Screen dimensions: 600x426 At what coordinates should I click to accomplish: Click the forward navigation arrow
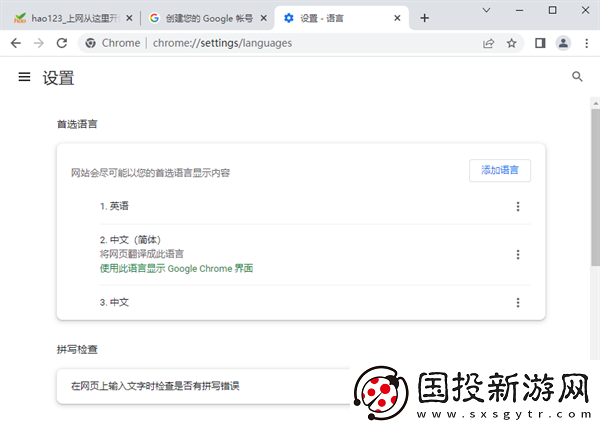[39, 43]
